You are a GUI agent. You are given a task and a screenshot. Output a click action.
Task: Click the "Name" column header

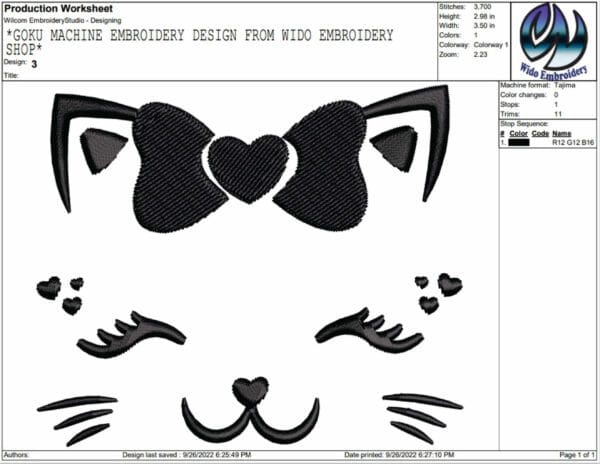(562, 134)
